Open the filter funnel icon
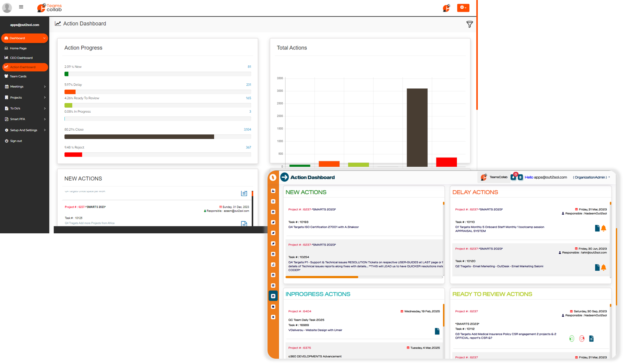 coord(469,24)
